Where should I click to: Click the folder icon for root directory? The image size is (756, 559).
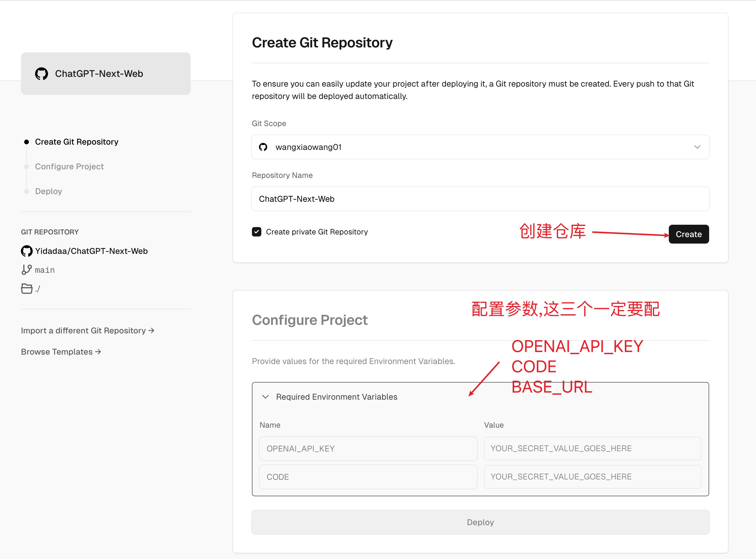[x=27, y=289]
